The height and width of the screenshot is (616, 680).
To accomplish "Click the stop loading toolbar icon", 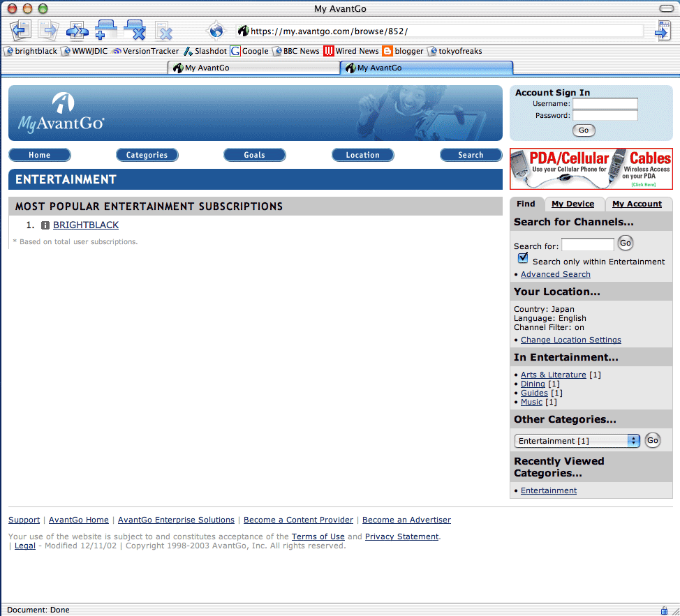I will click(164, 31).
